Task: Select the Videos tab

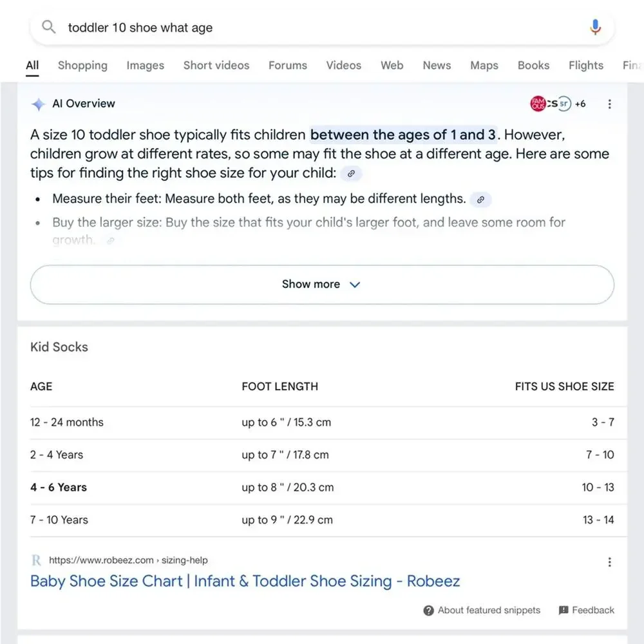Action: [344, 65]
